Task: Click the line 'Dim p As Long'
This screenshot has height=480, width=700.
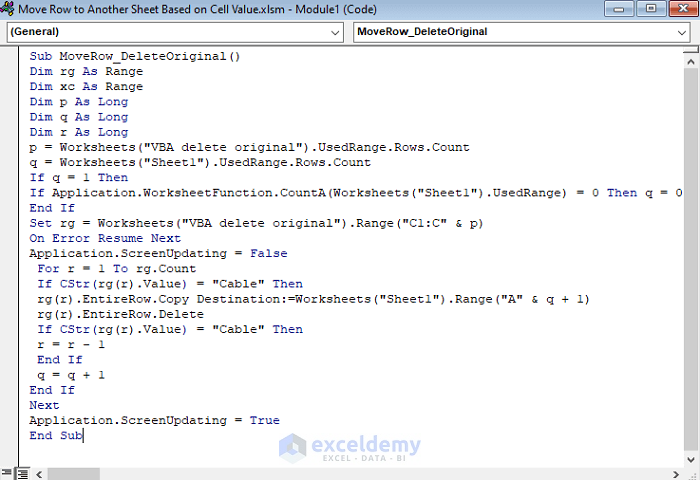Action: coord(79,102)
